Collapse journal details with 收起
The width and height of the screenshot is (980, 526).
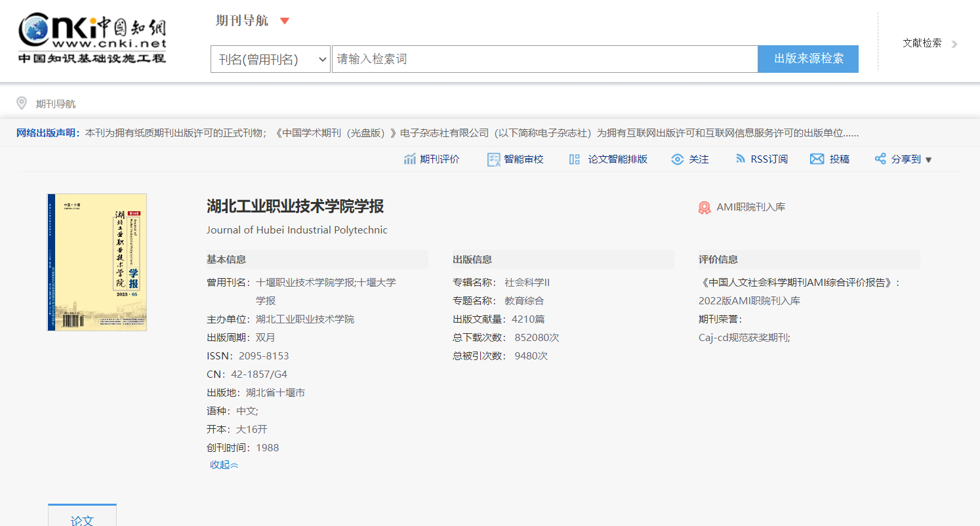coord(224,465)
